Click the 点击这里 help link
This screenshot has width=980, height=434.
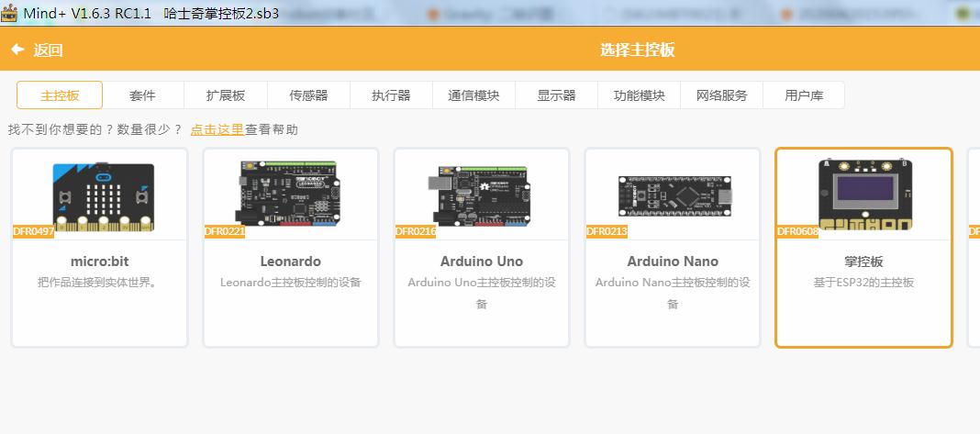[217, 129]
